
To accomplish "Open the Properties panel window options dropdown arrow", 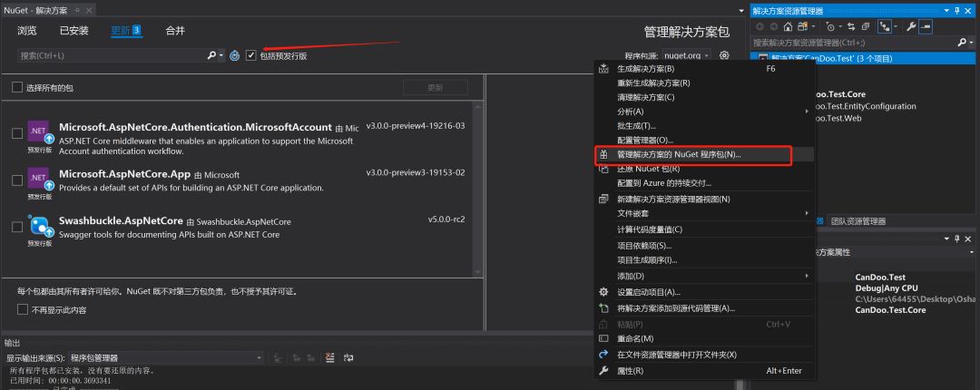I will [946, 239].
